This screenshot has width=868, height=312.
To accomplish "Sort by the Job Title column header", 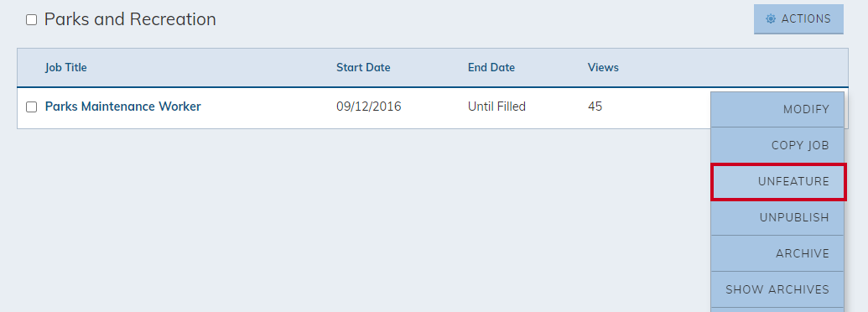I will [x=66, y=67].
